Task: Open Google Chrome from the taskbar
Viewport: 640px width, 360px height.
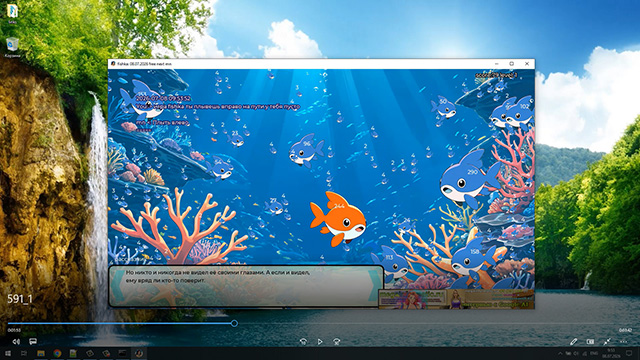Action: click(x=57, y=353)
